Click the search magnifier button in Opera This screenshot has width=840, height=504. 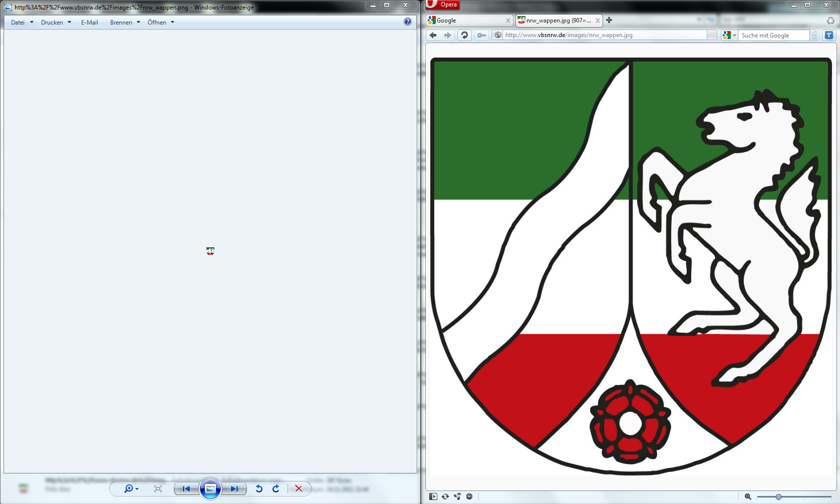coord(815,35)
